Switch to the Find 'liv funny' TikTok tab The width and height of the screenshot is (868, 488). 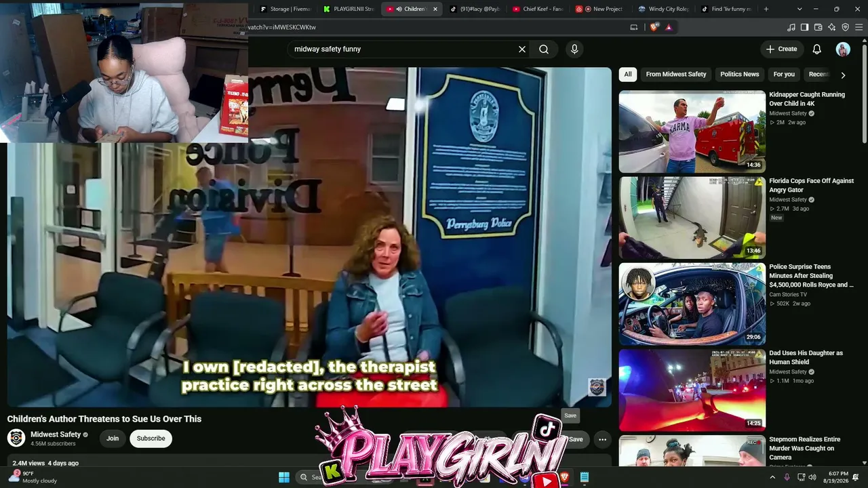(x=728, y=9)
